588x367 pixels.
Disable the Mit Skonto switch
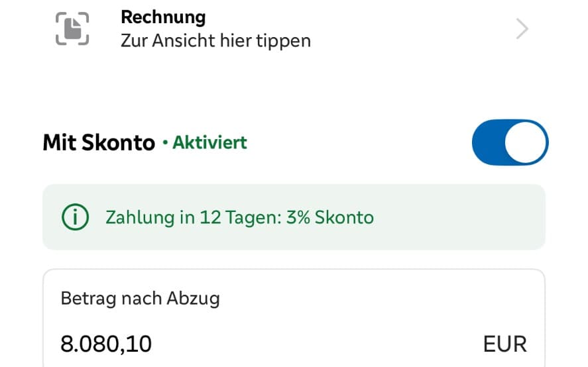pos(510,142)
